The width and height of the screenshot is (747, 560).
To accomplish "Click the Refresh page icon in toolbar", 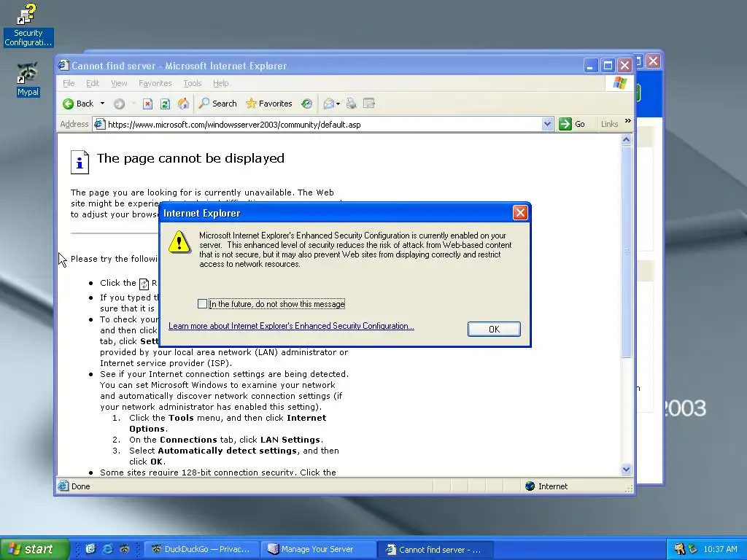I will [166, 104].
